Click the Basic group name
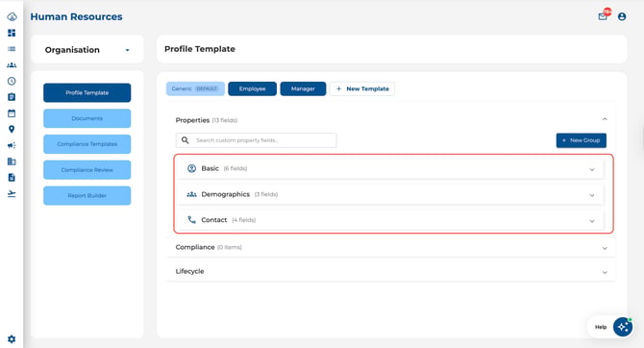This screenshot has width=644, height=348. 210,168
